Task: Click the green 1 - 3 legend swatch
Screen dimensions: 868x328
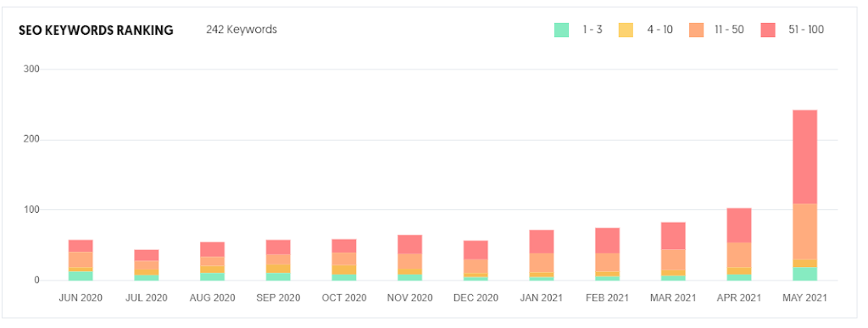Action: [x=561, y=30]
